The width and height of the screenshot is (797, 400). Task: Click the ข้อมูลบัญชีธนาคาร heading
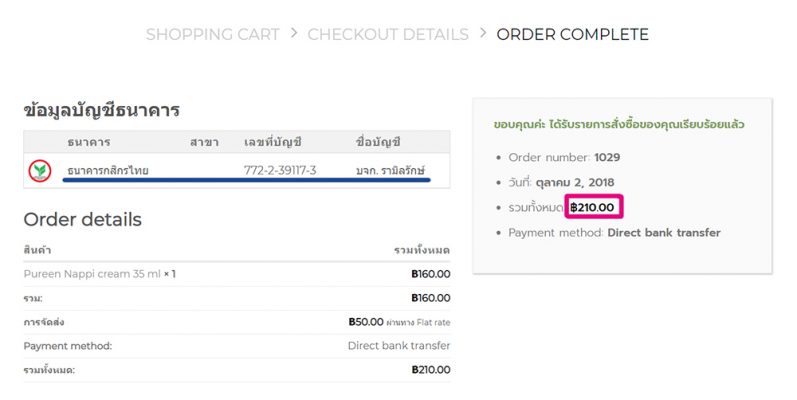[101, 111]
